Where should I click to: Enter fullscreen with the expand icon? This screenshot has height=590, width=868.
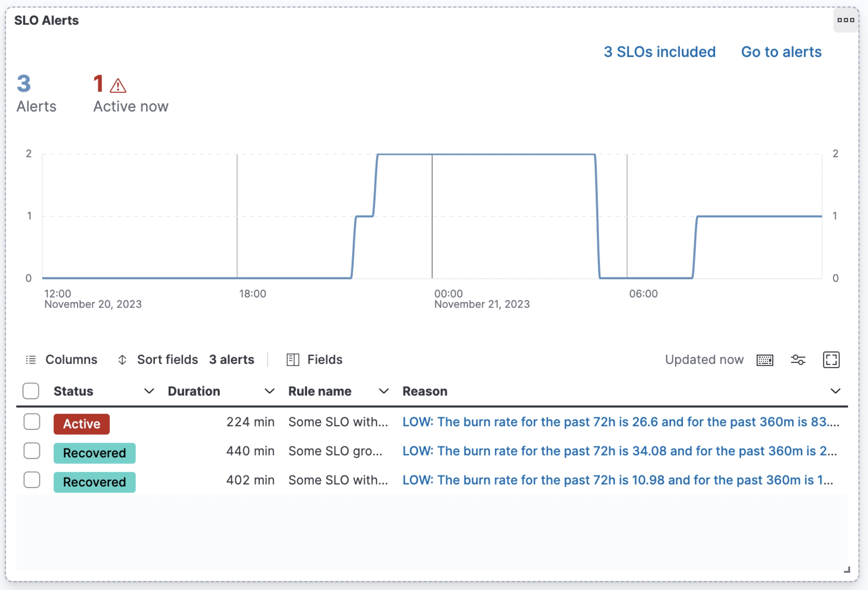tap(831, 360)
